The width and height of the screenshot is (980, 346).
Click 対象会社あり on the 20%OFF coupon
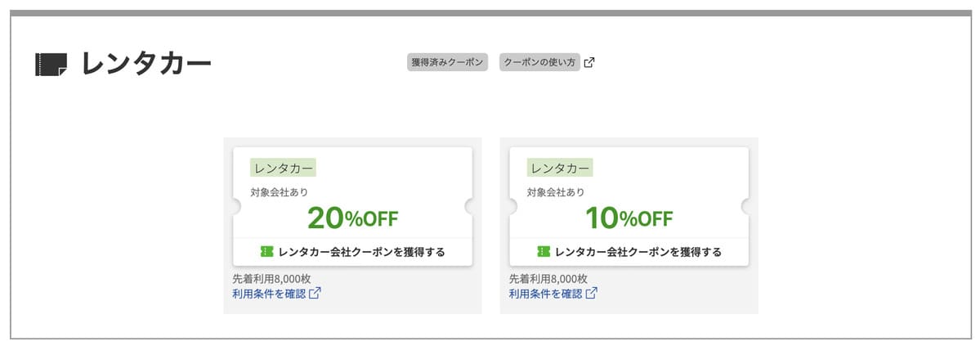280,193
